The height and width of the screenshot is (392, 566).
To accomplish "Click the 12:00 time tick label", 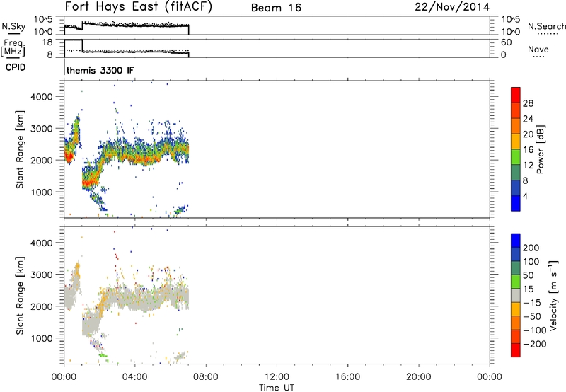I will [x=277, y=377].
